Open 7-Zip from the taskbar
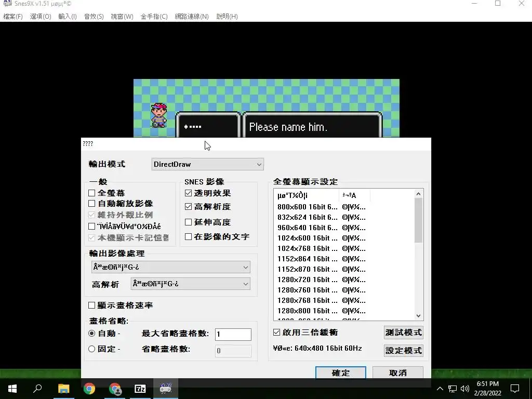532x399 pixels. [x=140, y=389]
